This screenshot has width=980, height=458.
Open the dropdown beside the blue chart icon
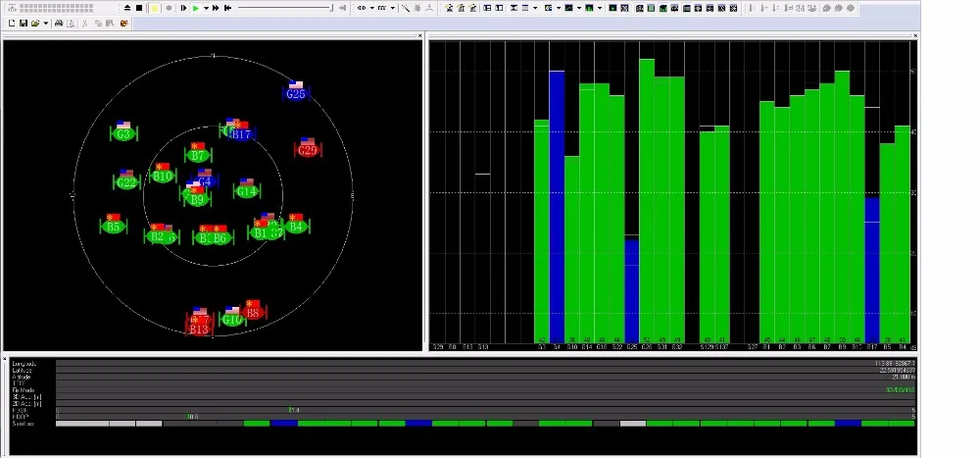click(559, 8)
